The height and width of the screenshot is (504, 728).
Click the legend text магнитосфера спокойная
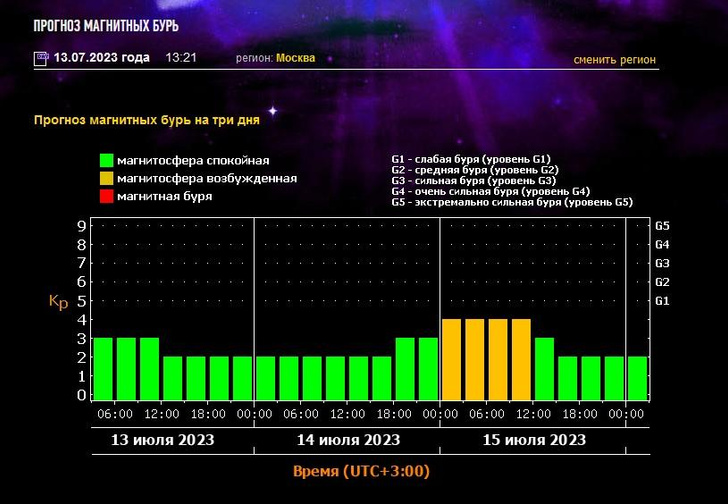coord(193,161)
